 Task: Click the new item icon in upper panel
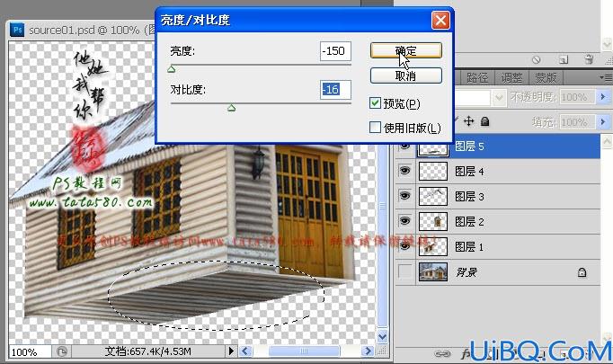point(563,60)
